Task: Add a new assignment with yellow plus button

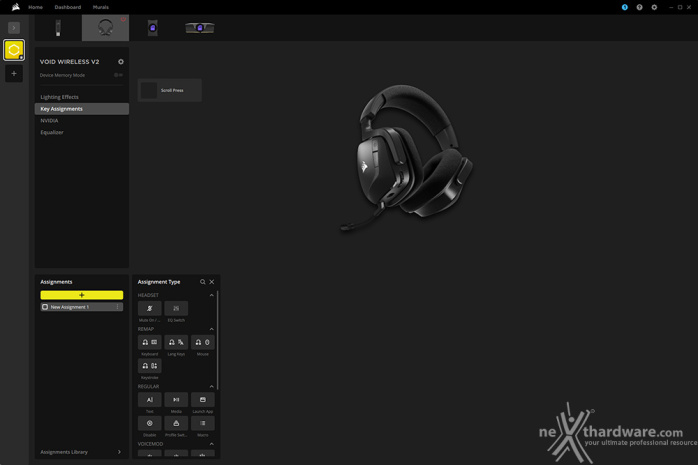Action: pos(82,295)
